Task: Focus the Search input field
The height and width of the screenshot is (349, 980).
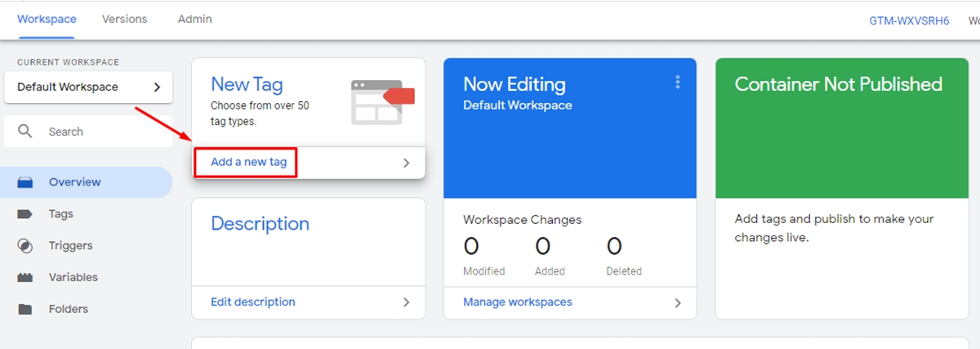Action: [x=98, y=132]
